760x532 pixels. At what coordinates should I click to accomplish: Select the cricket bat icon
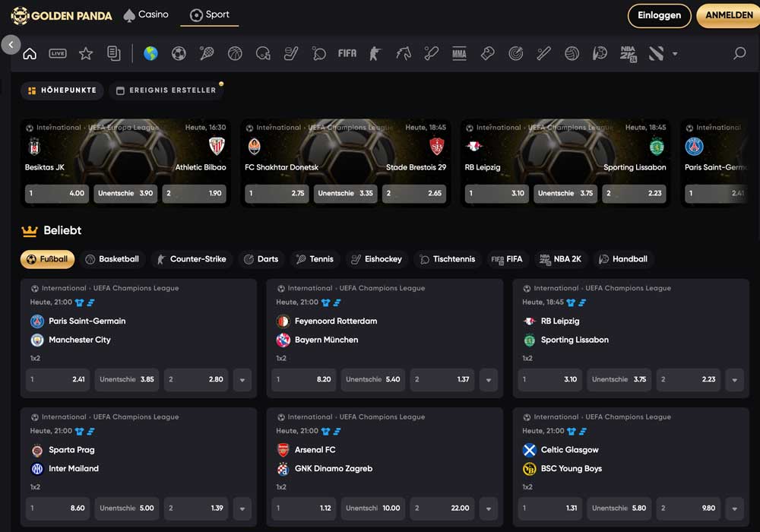(544, 53)
